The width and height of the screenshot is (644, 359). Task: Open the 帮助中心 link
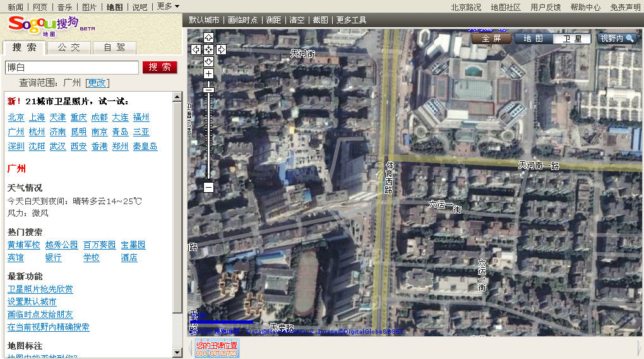(585, 7)
